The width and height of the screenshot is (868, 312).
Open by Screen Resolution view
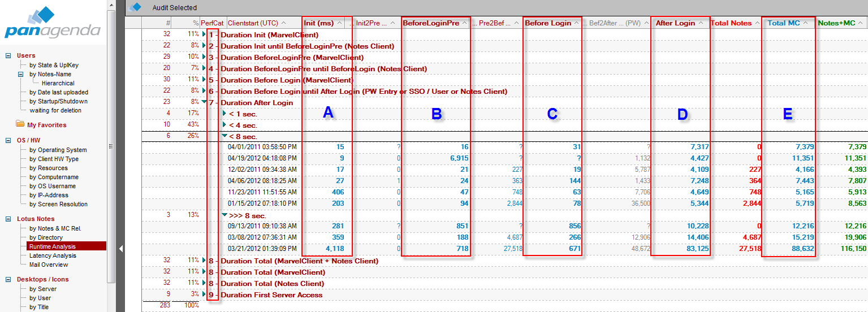59,204
